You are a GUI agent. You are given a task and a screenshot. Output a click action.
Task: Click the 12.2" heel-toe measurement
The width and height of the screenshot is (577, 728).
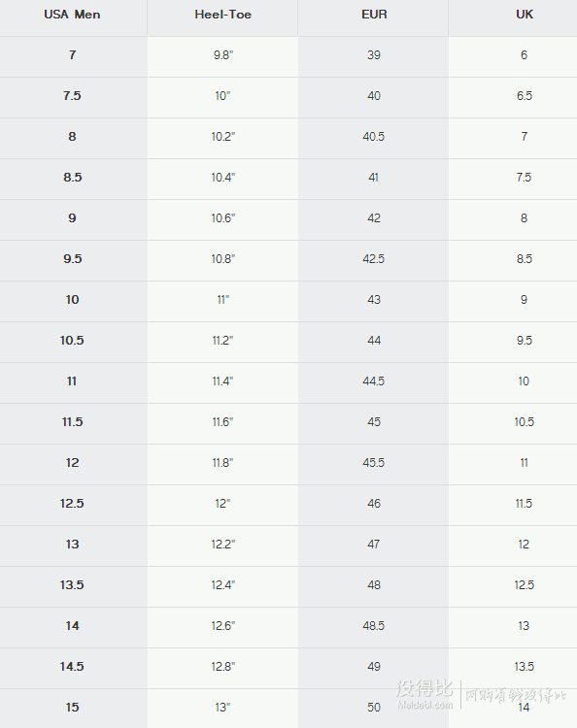coord(223,545)
